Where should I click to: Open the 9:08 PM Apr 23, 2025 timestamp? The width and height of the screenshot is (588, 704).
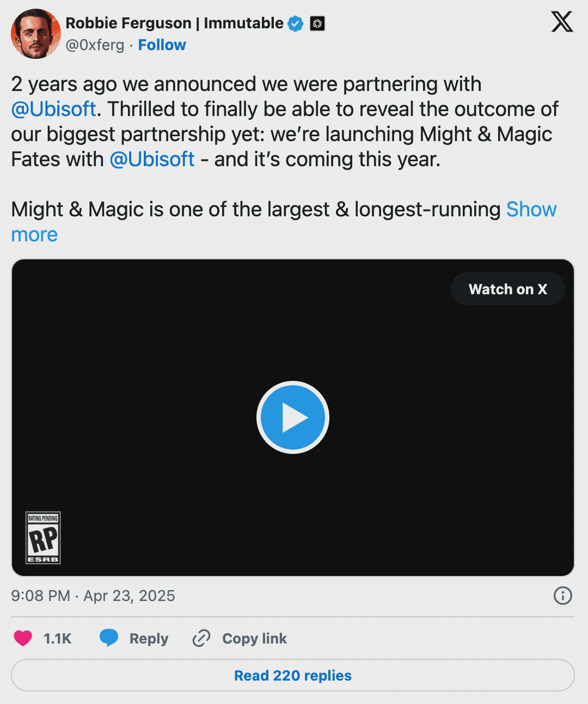(x=93, y=596)
